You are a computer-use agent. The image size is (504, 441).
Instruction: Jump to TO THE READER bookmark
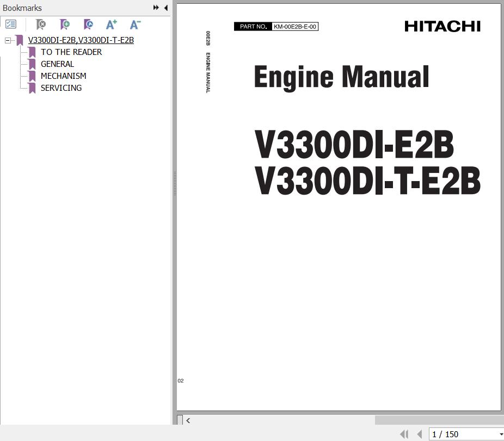(x=71, y=52)
